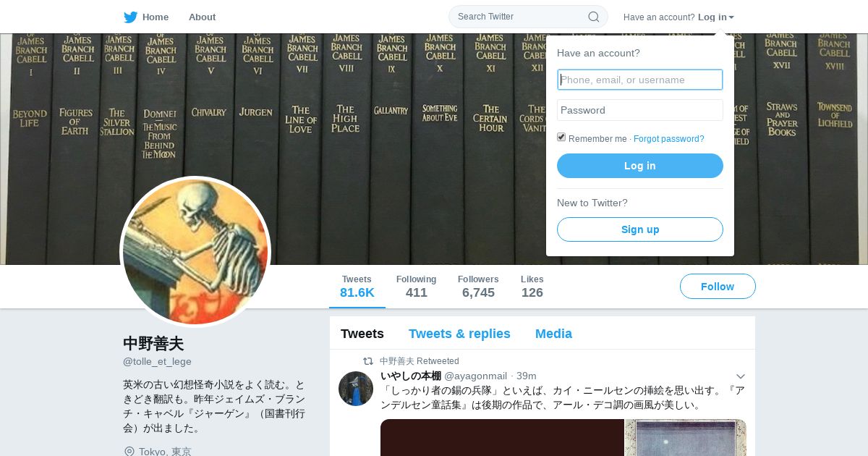868x456 pixels.
Task: Click the Twitter bird logo
Action: (130, 17)
